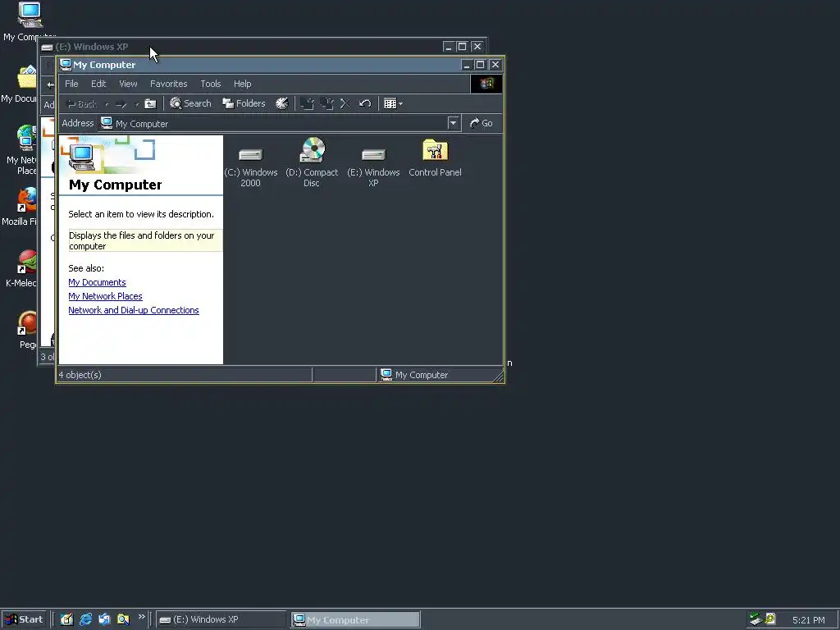Launch Internet Explorer from Quick Launch

(85, 619)
